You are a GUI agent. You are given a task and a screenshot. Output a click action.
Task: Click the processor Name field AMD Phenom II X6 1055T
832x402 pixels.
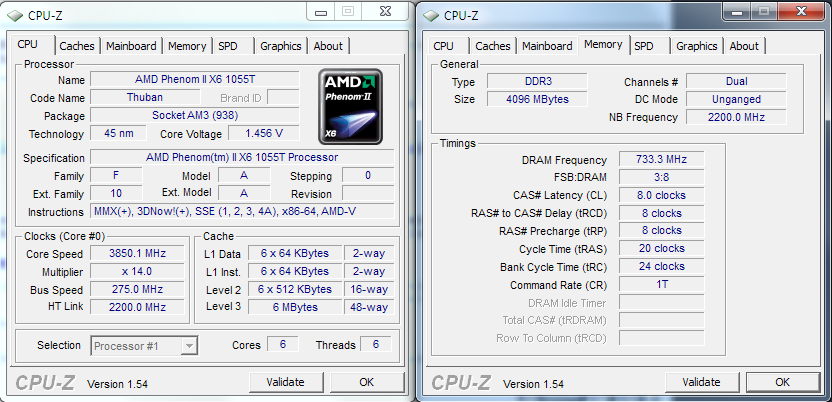click(195, 80)
